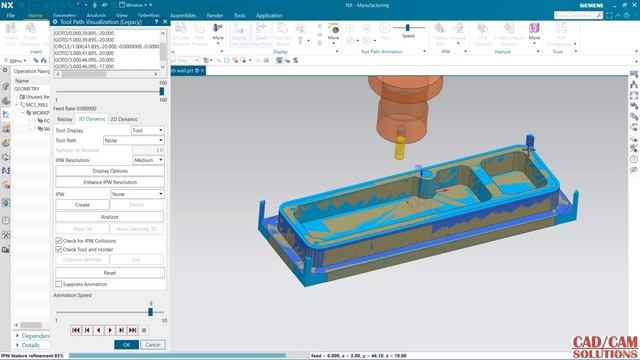Rewind tool path to the start
The width and height of the screenshot is (640, 360).
click(x=76, y=330)
